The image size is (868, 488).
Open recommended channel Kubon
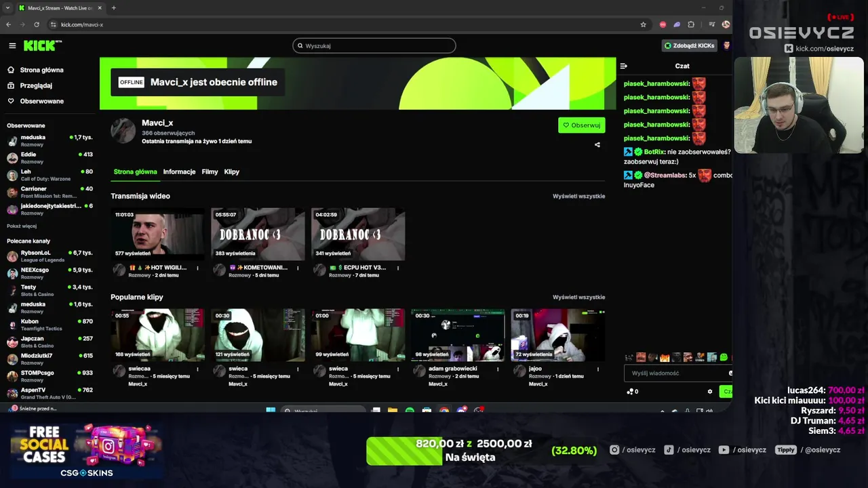tap(50, 325)
